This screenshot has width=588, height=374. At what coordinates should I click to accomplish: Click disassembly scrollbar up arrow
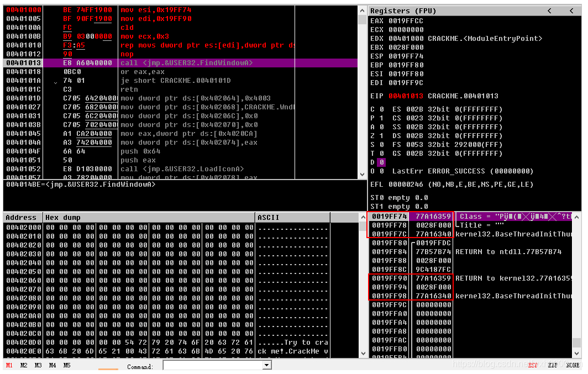coord(363,10)
